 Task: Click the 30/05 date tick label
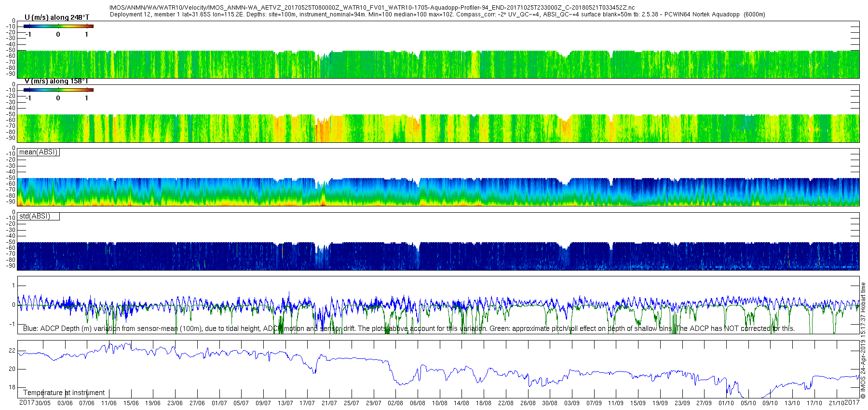[x=43, y=403]
